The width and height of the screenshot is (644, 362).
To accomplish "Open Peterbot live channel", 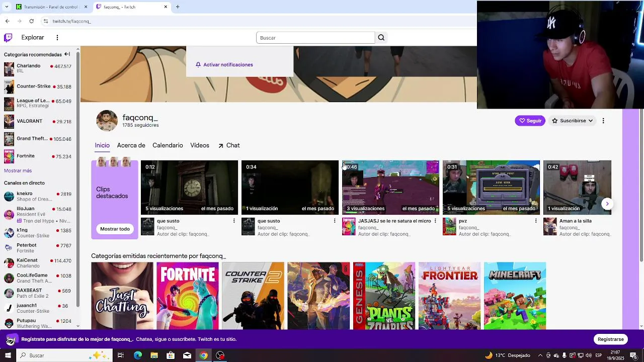I will pos(38,248).
